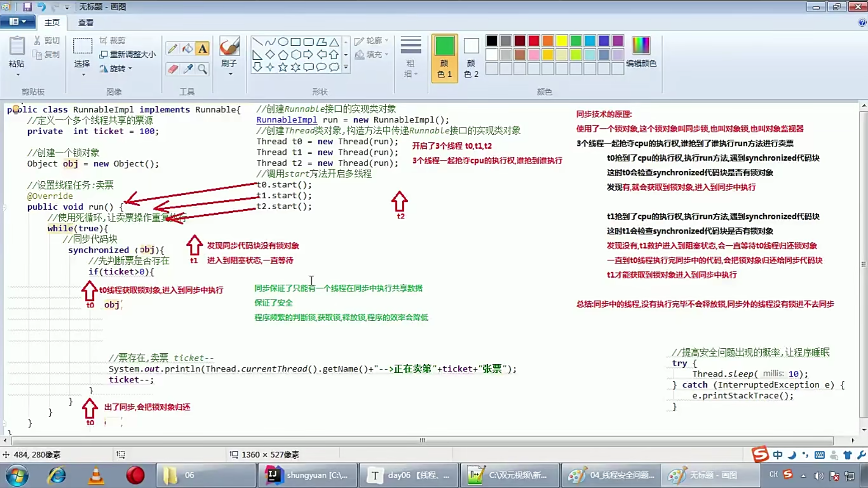Pick the black color swatch
The height and width of the screenshot is (488, 868).
(491, 41)
